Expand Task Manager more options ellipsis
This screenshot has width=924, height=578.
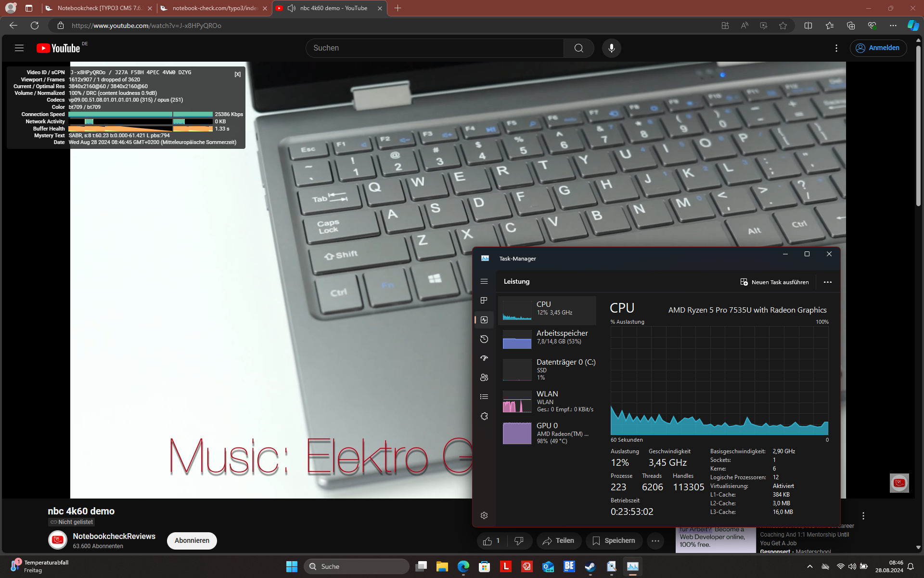tap(828, 282)
